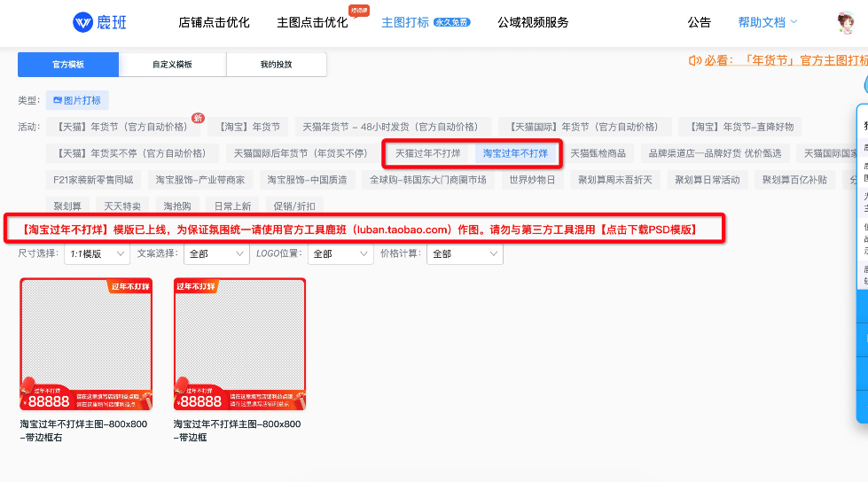Image resolution: width=868 pixels, height=482 pixels.
Task: Select 淘宝服饰-产业带商家 activity tag
Action: 199,180
